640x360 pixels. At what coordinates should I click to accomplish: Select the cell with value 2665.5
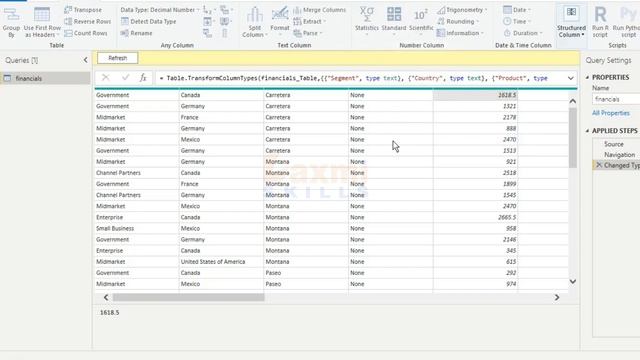(475, 217)
